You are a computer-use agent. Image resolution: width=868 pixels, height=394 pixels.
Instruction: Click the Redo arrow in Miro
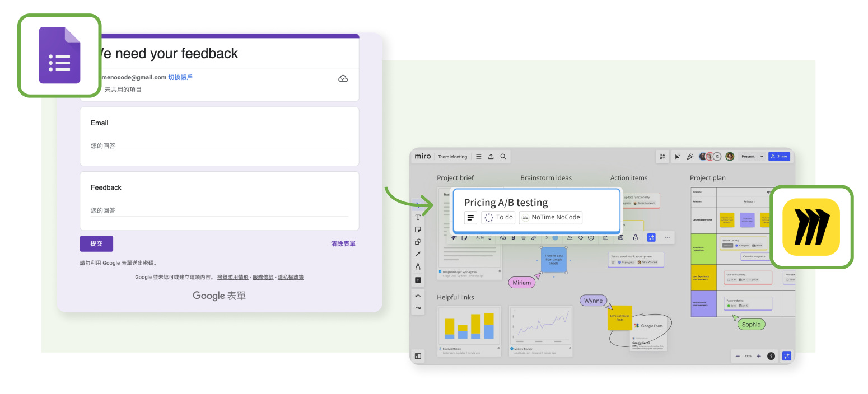tap(418, 308)
